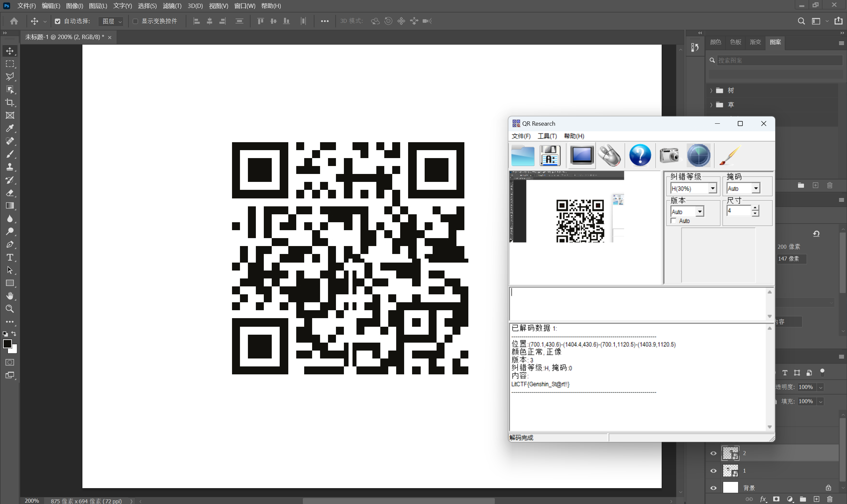847x504 pixels.
Task: Open the 填充 100% dropdown arrow
Action: (x=821, y=402)
